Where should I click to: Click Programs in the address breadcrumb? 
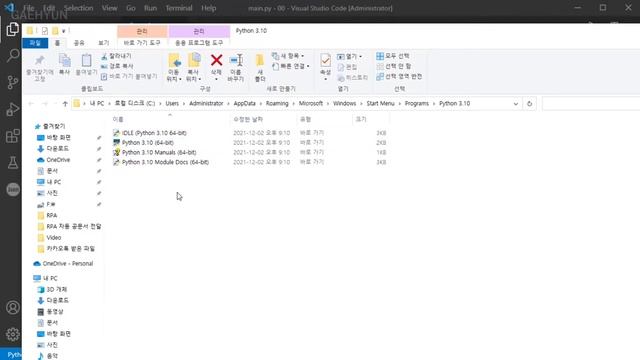pyautogui.click(x=417, y=104)
